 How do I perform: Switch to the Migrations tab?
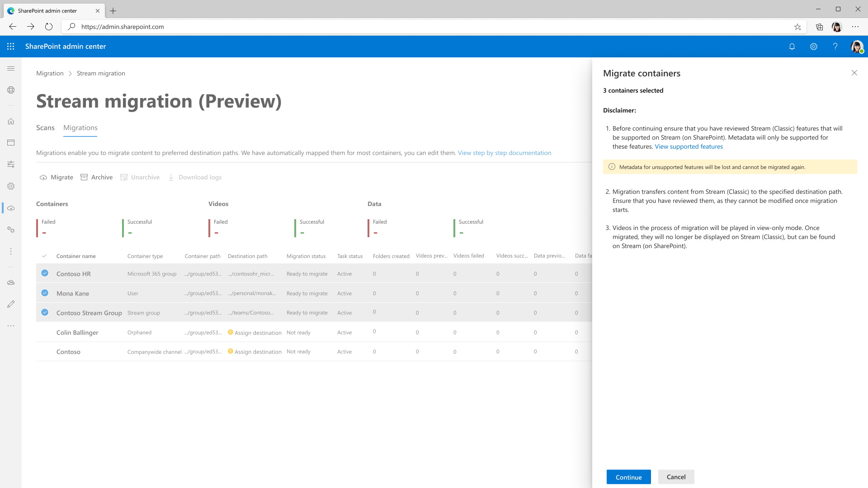[80, 128]
